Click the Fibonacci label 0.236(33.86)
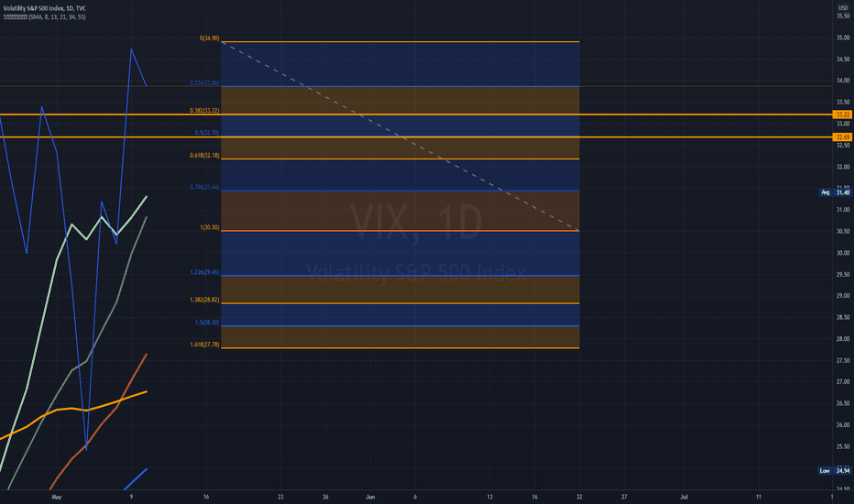 click(x=204, y=83)
